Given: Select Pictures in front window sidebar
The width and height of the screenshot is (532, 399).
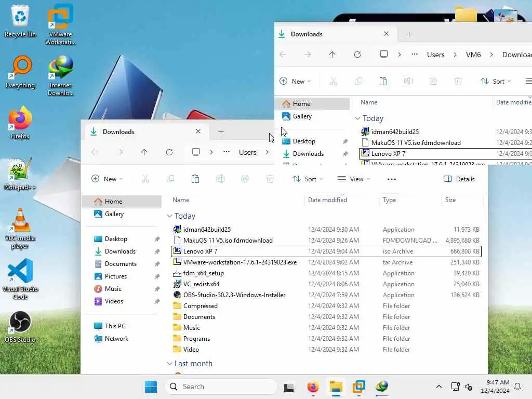Looking at the screenshot, I should coord(122,276).
